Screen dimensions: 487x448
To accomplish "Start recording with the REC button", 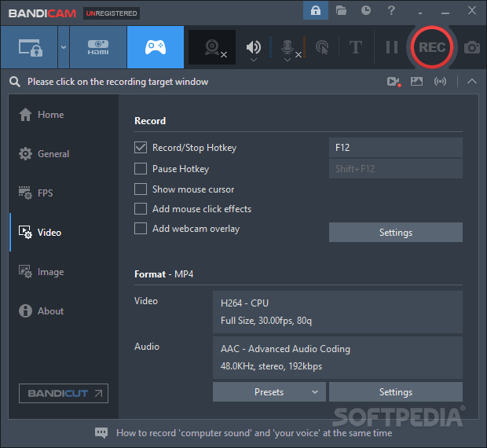I will point(432,47).
